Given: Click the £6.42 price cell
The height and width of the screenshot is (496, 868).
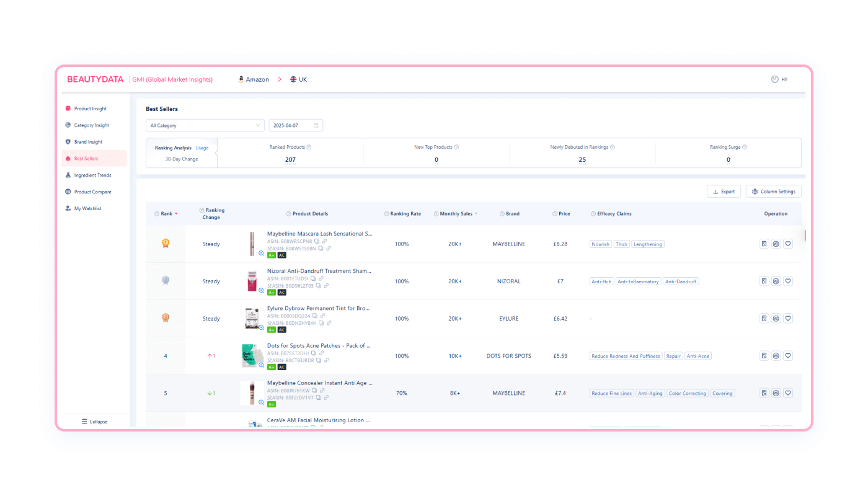Looking at the screenshot, I should point(560,319).
